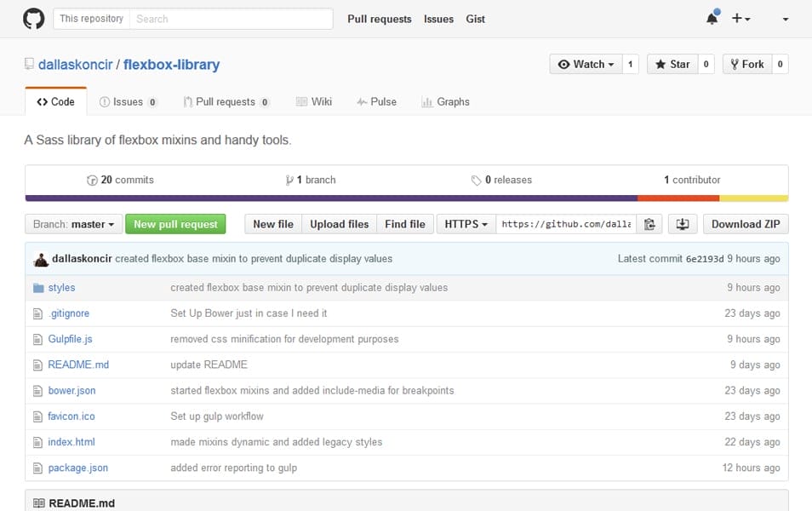812x511 pixels.
Task: Click the clone in desktop icon button
Action: (x=683, y=224)
